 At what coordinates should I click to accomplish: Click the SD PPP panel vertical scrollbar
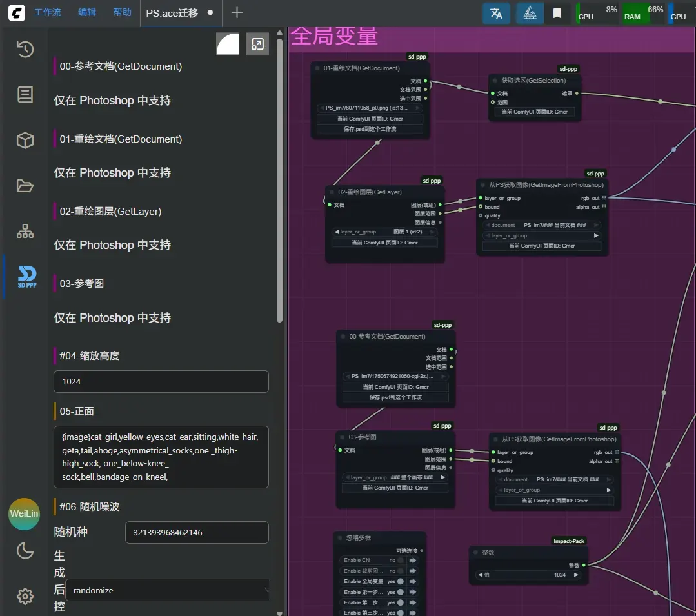coord(280,180)
